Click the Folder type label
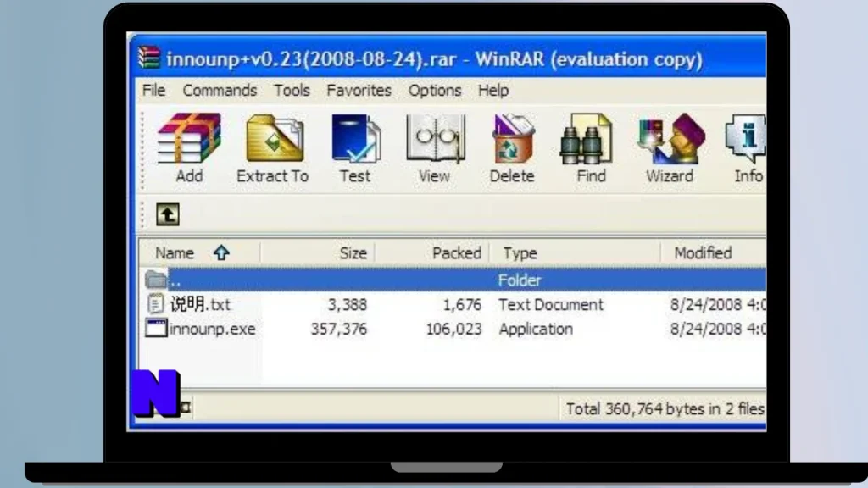Viewport: 868px width, 488px height. click(x=520, y=280)
